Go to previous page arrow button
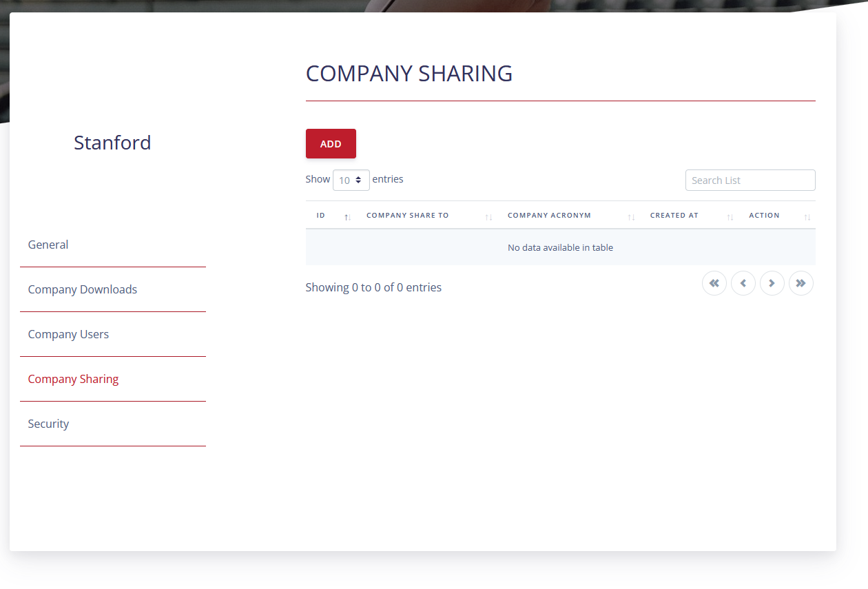Viewport: 868px width, 589px height. click(x=743, y=283)
